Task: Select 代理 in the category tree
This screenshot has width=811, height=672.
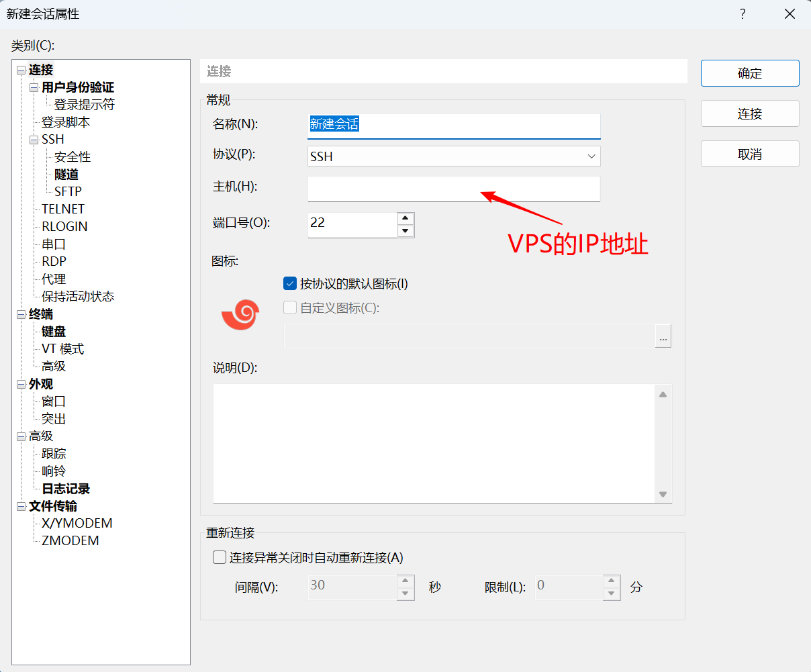Action: pyautogui.click(x=54, y=279)
